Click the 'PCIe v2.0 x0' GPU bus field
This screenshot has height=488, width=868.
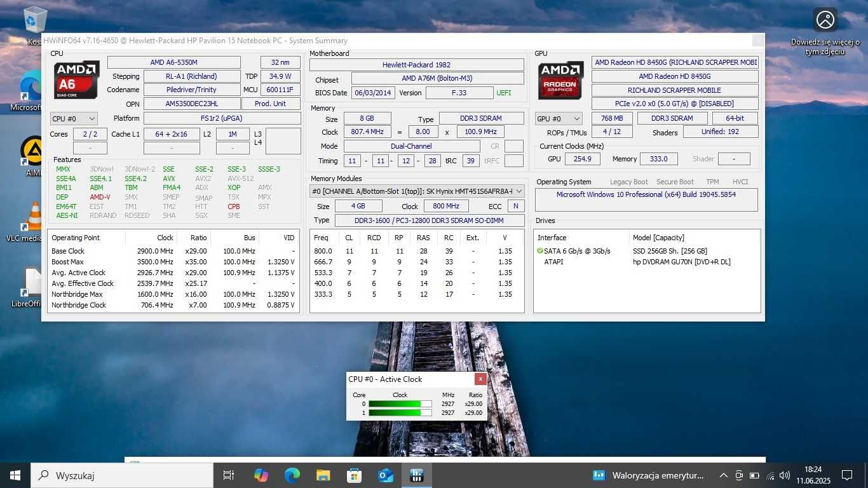675,104
